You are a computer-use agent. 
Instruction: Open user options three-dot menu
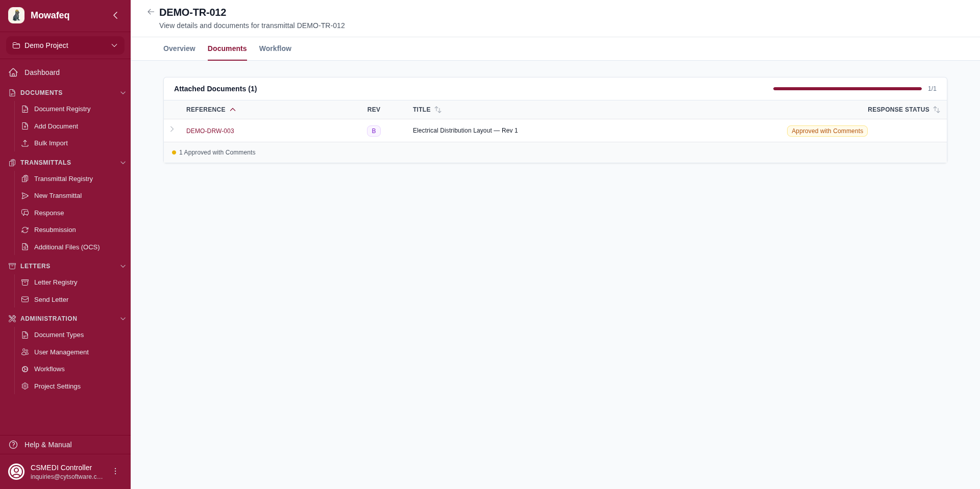pos(115,471)
